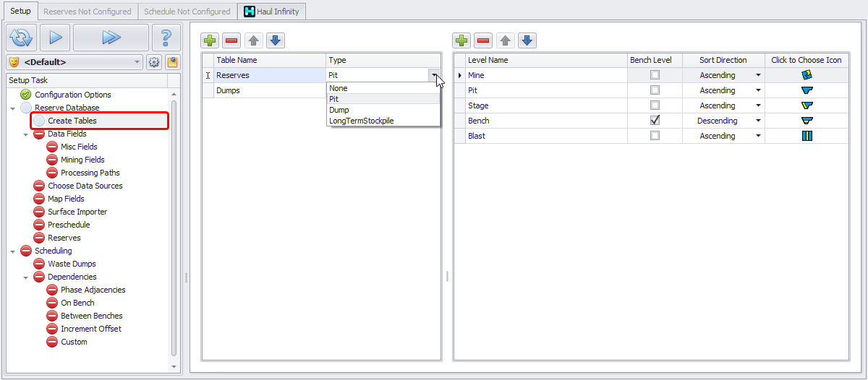The height and width of the screenshot is (380, 868).
Task: Collapse the Data Fields tree node
Action: tap(27, 134)
